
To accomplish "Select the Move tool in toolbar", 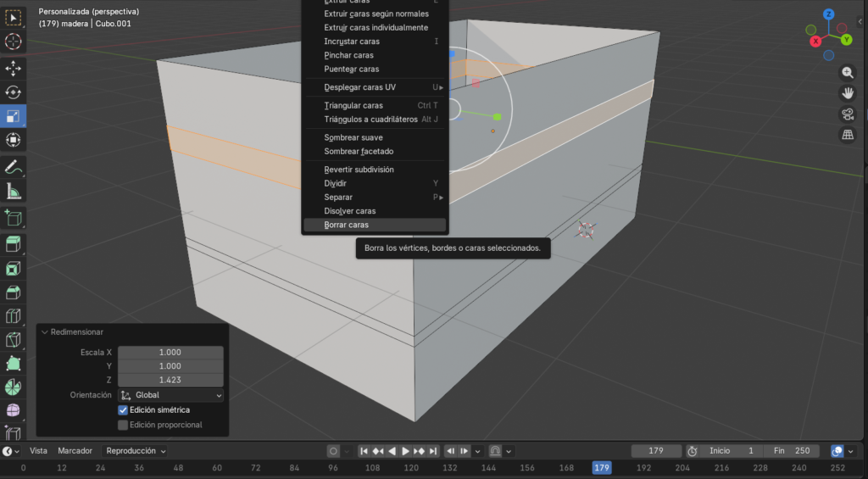I will (14, 69).
